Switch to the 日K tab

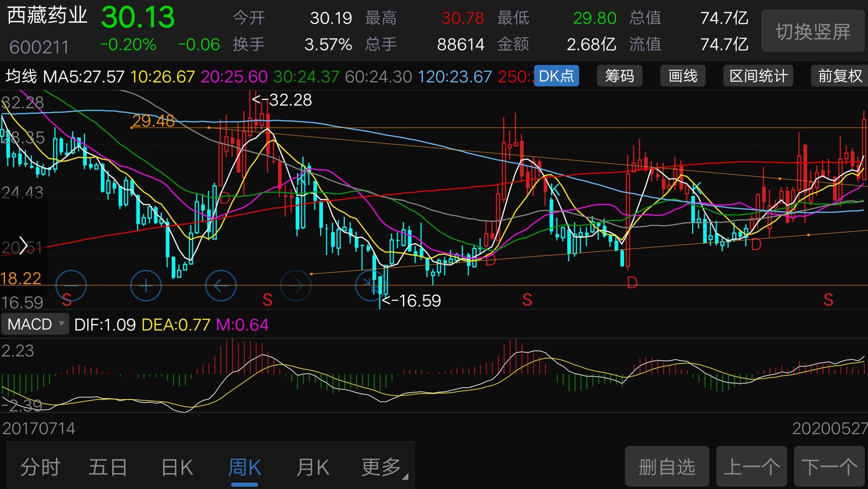click(177, 467)
